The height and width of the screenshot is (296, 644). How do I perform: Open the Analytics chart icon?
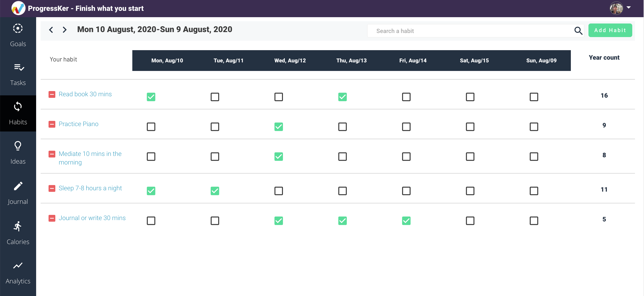pyautogui.click(x=18, y=265)
